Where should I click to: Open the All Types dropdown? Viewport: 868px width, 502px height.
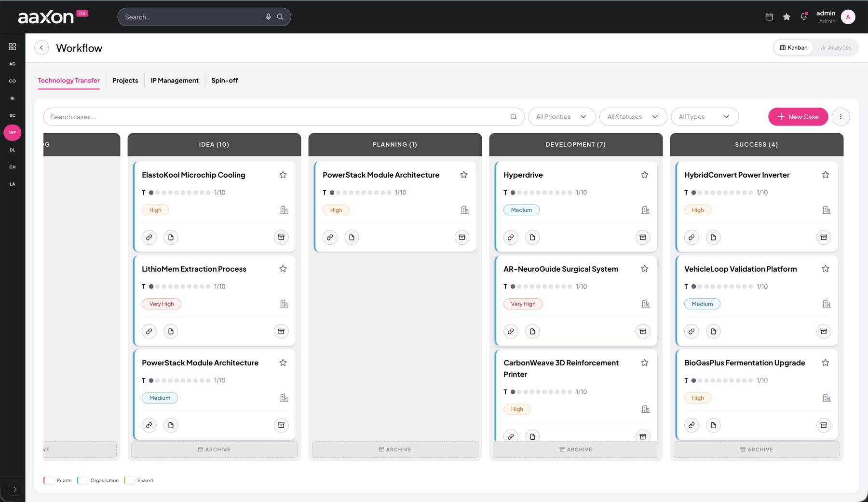[x=705, y=117]
